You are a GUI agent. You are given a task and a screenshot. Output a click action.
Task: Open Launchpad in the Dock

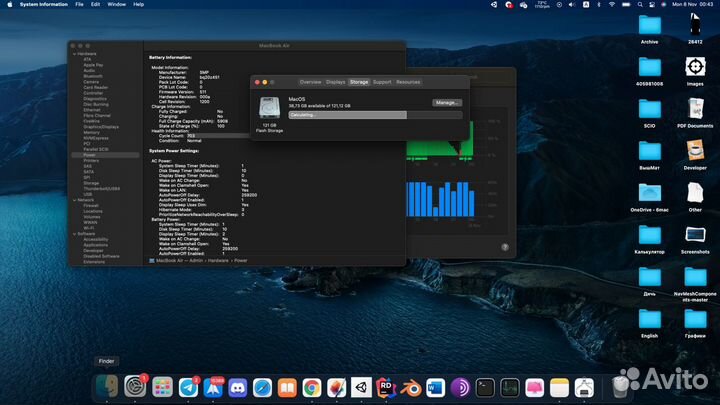[x=163, y=388]
